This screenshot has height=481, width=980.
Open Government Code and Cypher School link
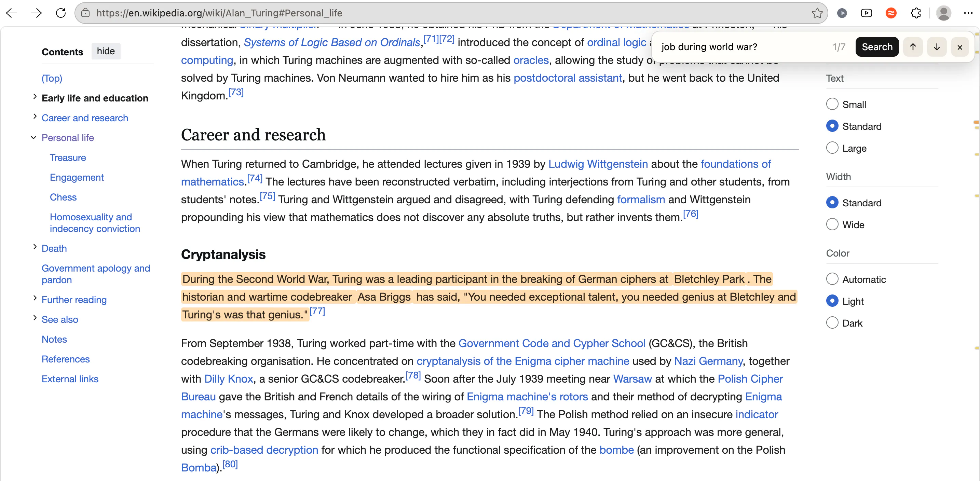coord(552,343)
